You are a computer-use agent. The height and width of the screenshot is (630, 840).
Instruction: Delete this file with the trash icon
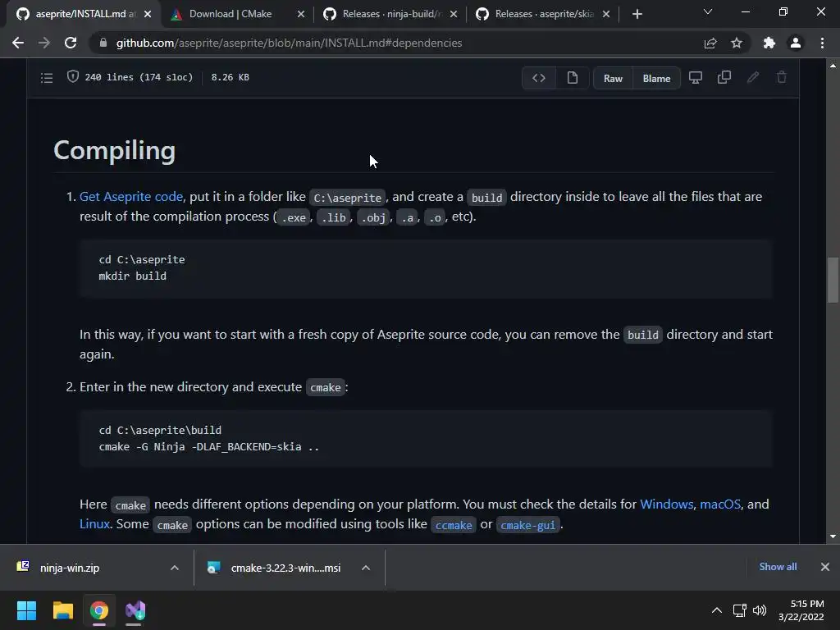click(782, 78)
